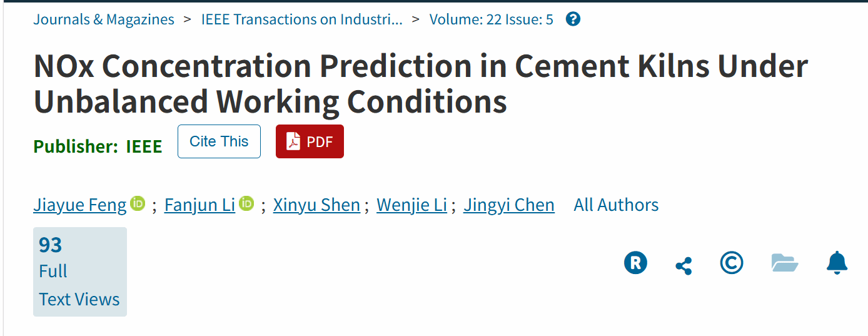This screenshot has width=868, height=336.
Task: Open the Cite This dialog
Action: coord(219,141)
